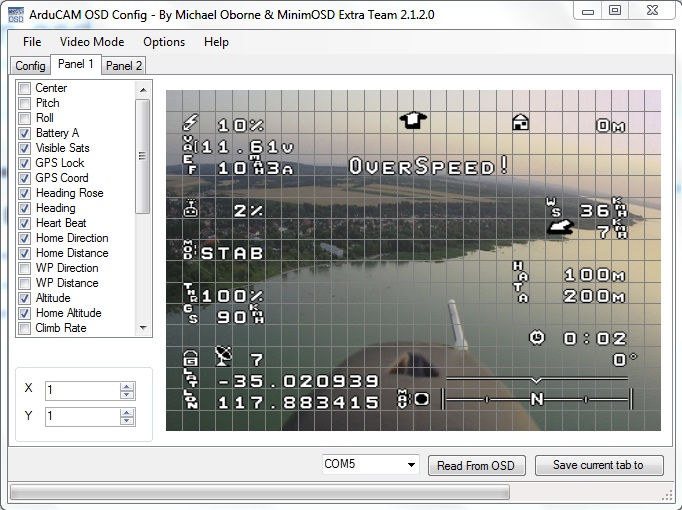Select the latitude value -35.020939
682x510 pixels.
click(298, 381)
